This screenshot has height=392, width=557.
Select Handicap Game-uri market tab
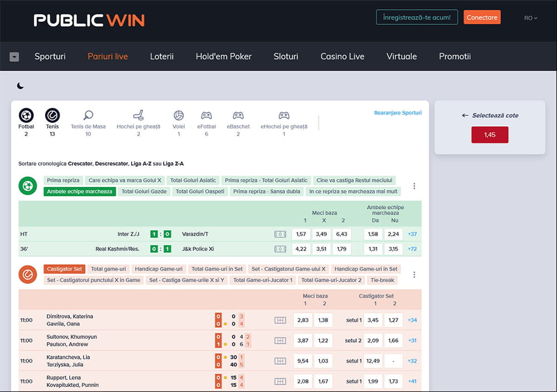[x=159, y=269]
